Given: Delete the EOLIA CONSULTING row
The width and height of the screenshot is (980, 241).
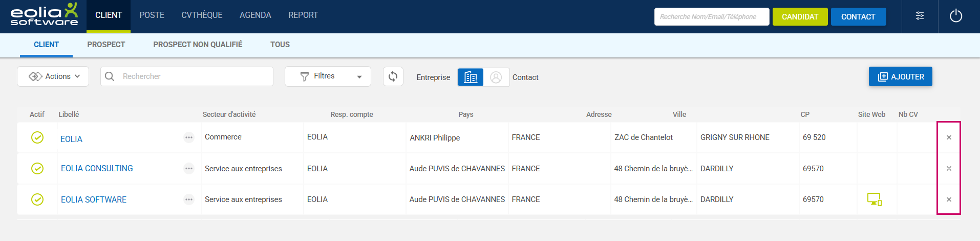Looking at the screenshot, I should pos(948,169).
